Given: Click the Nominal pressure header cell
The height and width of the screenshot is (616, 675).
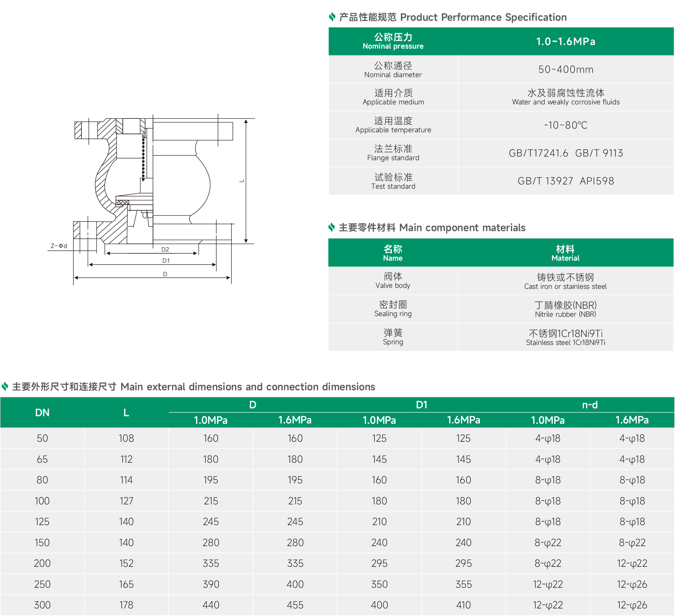Looking at the screenshot, I should point(393,41).
